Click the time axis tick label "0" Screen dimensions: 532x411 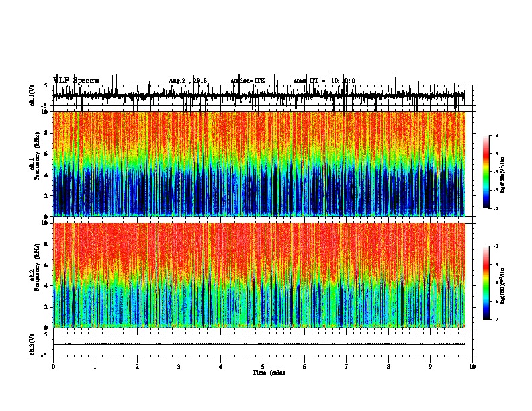[x=53, y=367]
